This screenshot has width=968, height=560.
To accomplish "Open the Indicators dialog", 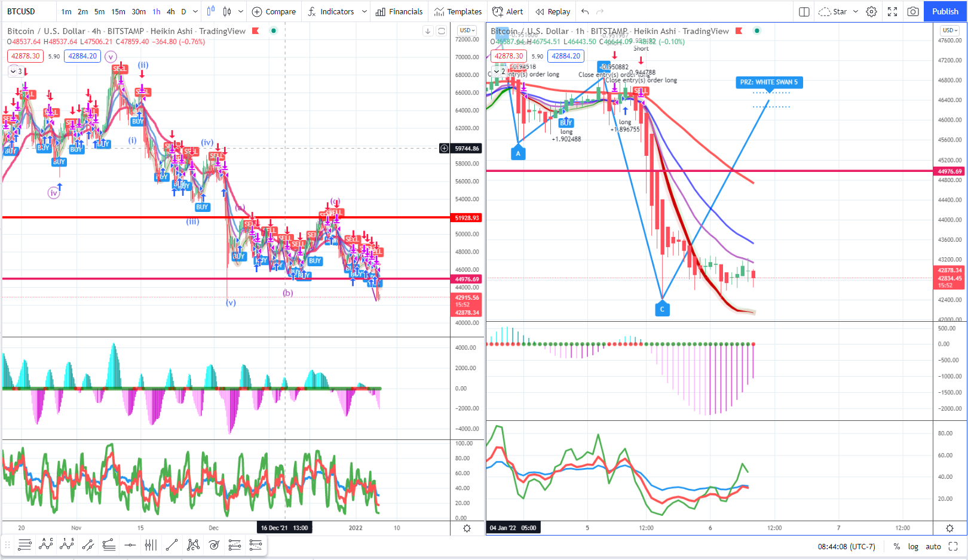I will click(331, 11).
